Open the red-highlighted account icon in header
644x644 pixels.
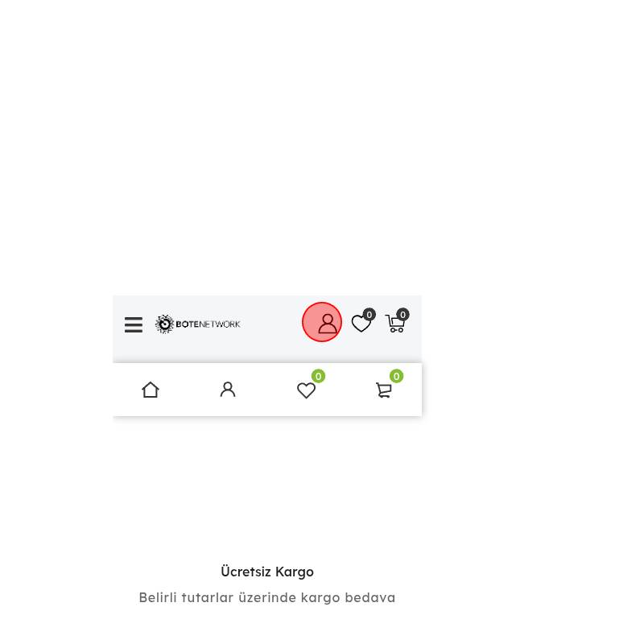pos(322,322)
